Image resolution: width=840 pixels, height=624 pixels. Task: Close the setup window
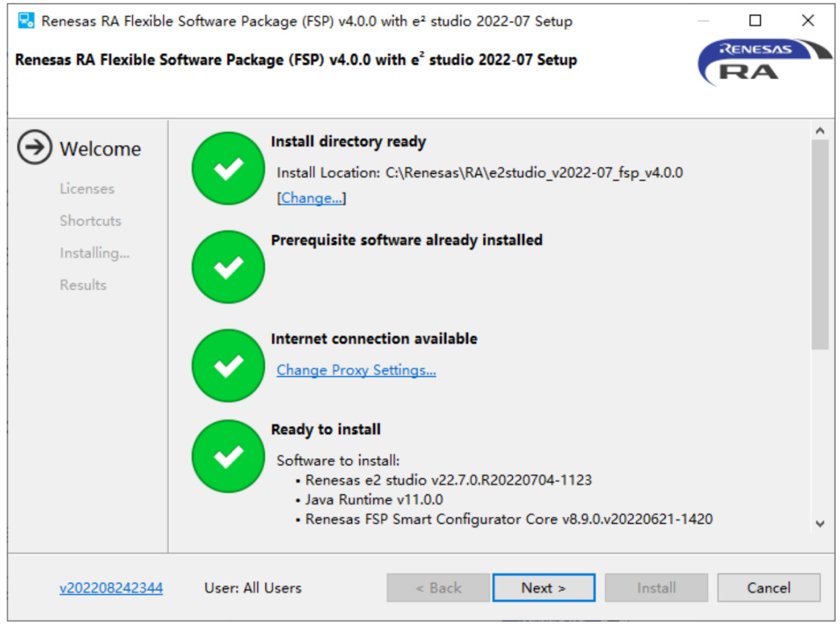coord(808,21)
